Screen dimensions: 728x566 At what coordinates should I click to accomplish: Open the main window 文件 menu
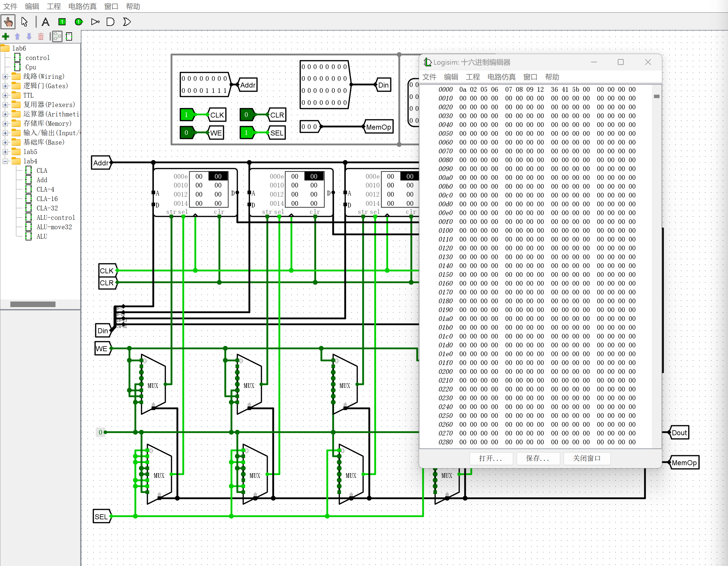click(x=10, y=6)
